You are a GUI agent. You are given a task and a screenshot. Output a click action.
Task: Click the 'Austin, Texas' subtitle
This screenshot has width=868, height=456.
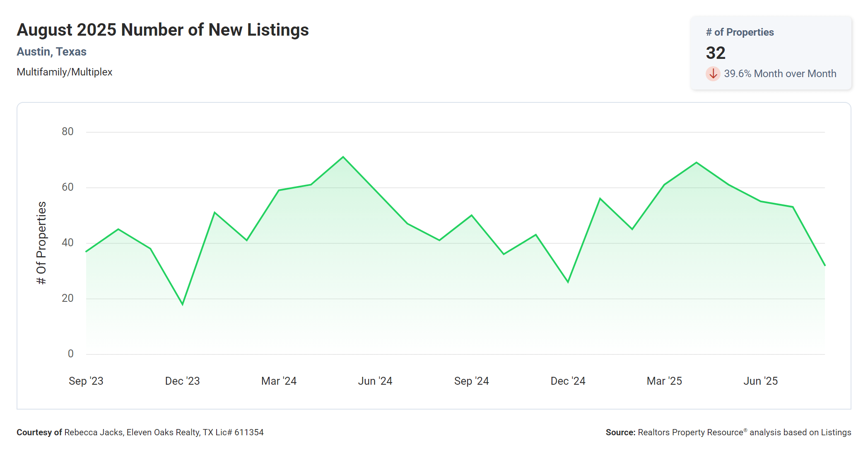click(x=51, y=52)
